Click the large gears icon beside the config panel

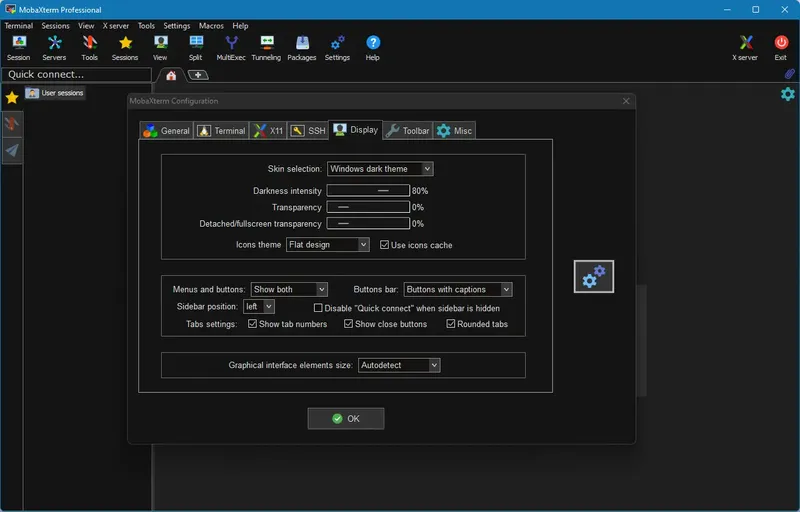tap(594, 276)
